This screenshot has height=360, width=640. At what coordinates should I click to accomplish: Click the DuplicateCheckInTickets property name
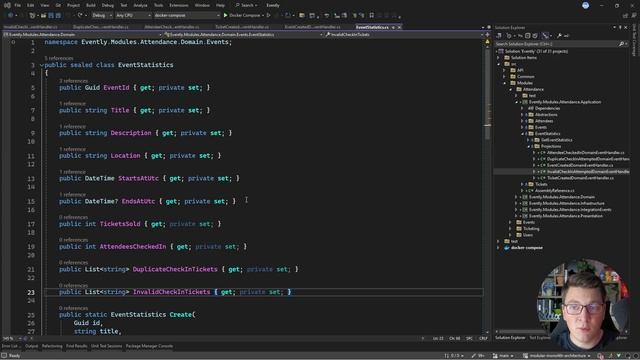click(x=175, y=269)
